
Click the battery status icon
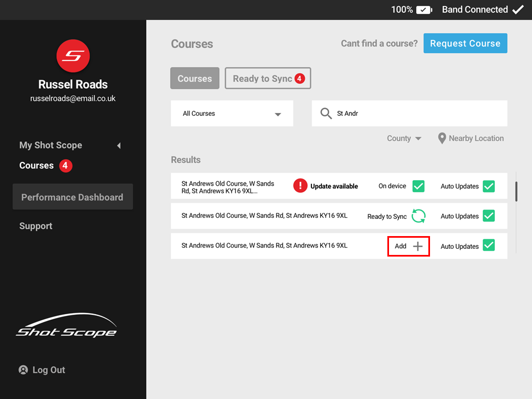(x=424, y=10)
